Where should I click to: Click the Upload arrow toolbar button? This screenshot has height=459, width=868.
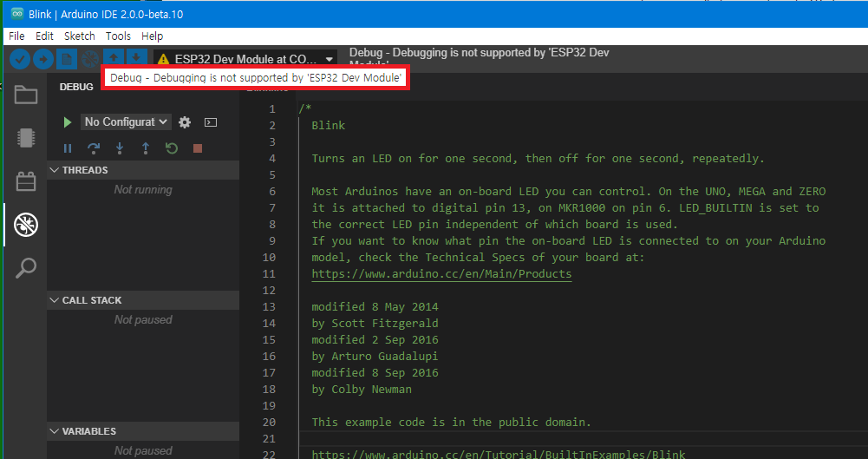[43, 59]
